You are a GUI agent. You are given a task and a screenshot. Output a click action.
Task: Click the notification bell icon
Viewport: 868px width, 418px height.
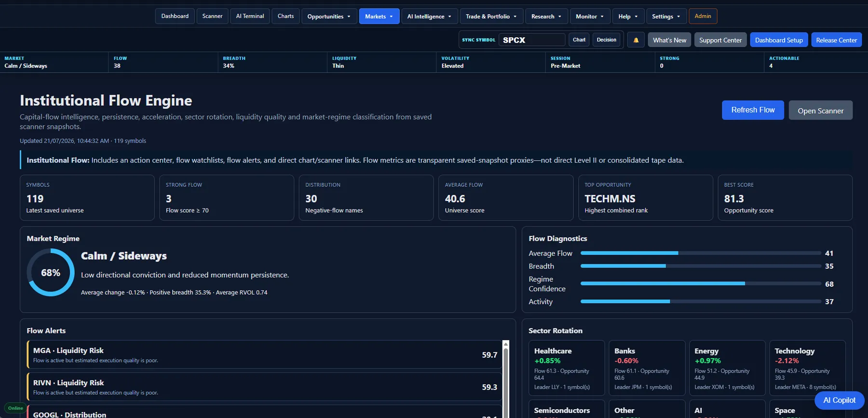[x=636, y=40]
